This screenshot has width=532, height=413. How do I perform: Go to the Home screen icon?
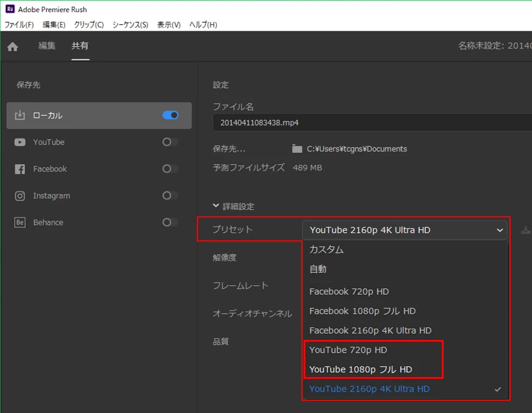(x=13, y=46)
